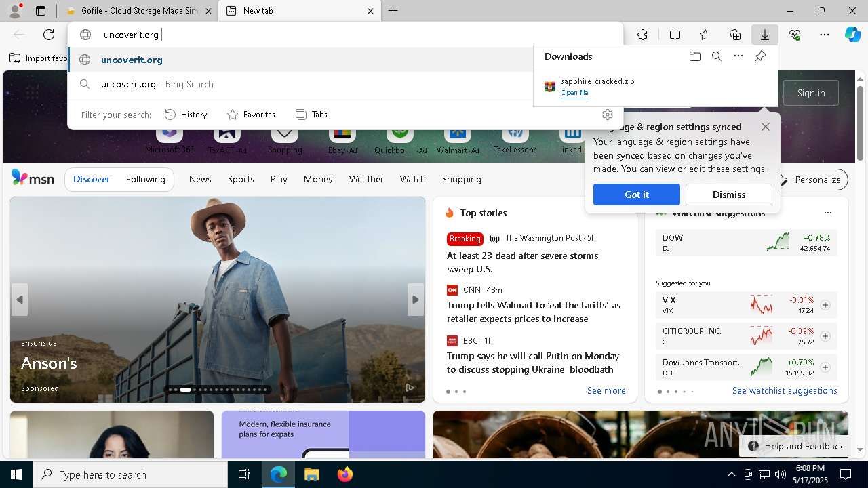Screen dimensions: 868x488
Task: Open Washington Post storms headline
Action: pos(522,262)
